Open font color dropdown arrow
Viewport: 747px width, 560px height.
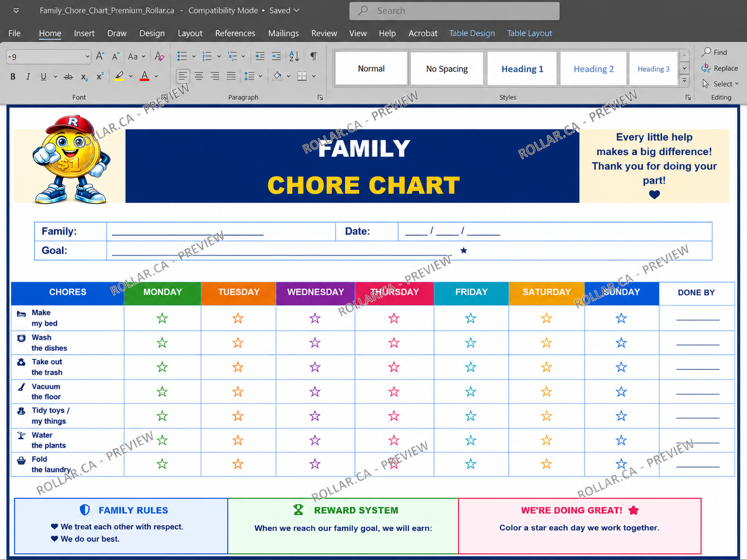pos(156,76)
